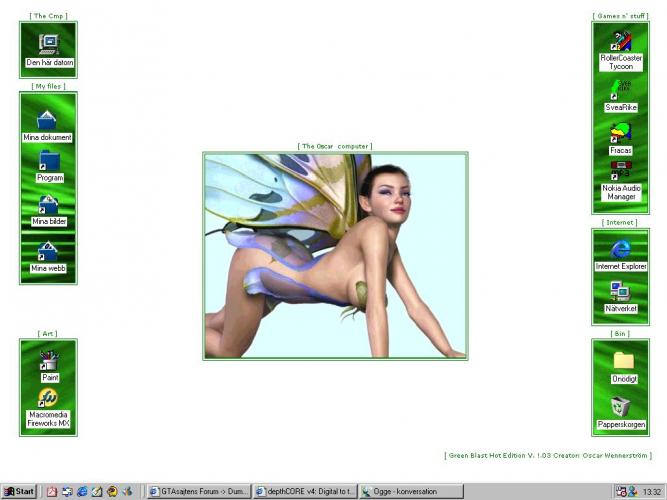Open the Onödigt folder
Image resolution: width=667 pixels, height=500 pixels.
(x=623, y=362)
